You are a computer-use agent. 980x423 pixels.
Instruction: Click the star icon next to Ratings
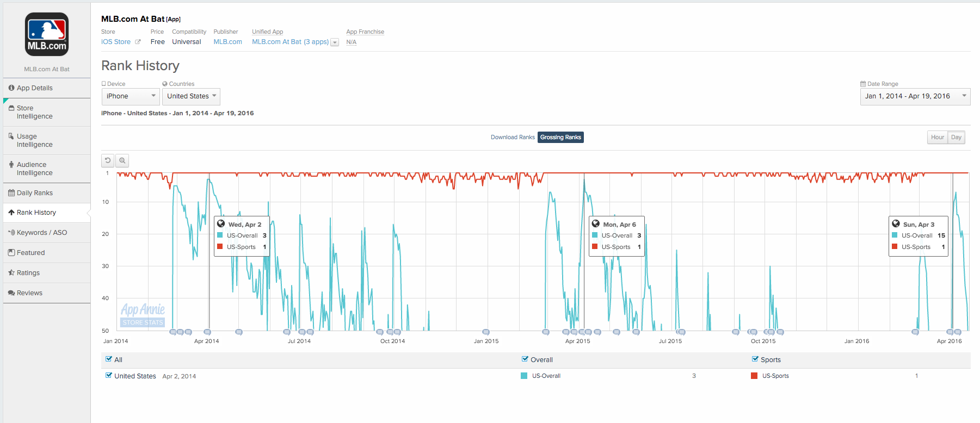coord(11,272)
